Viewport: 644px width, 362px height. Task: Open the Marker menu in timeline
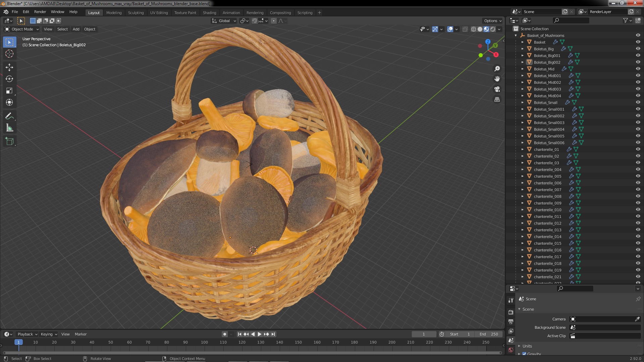click(x=80, y=334)
